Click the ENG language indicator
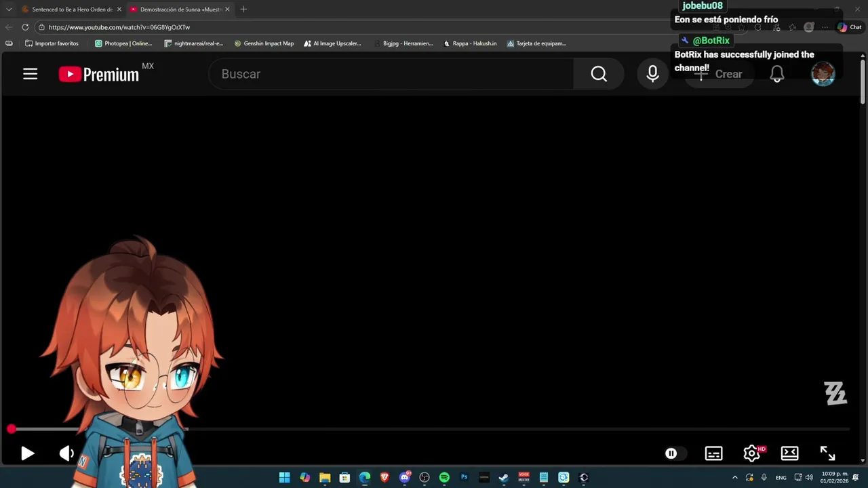Viewport: 868px width, 488px height. coord(781,478)
